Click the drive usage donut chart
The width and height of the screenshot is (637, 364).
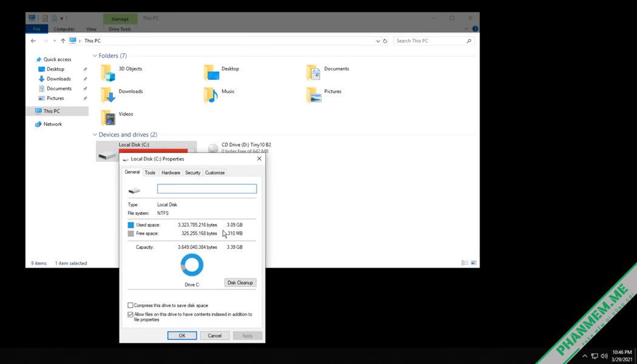tap(192, 265)
